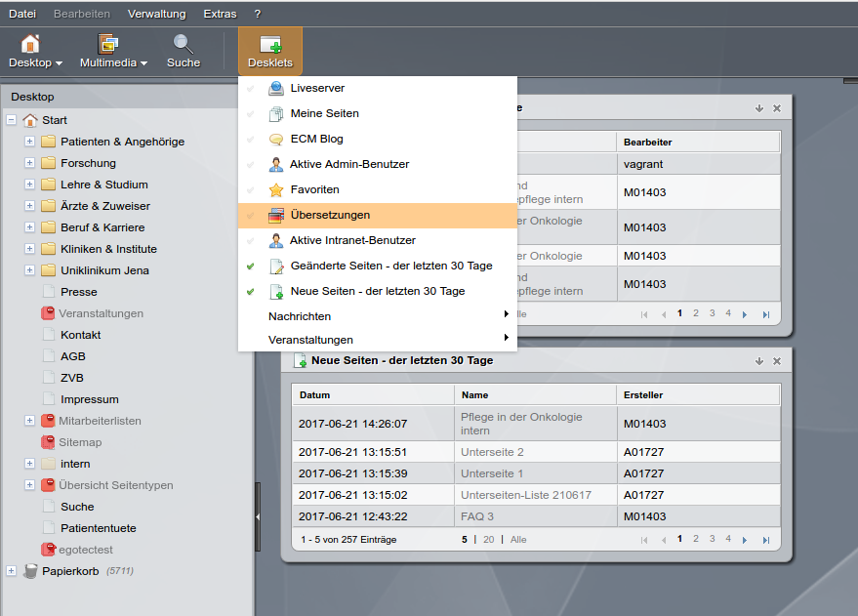The height and width of the screenshot is (616, 858).
Task: Click the Veranstaltungen red page icon
Action: point(48,313)
